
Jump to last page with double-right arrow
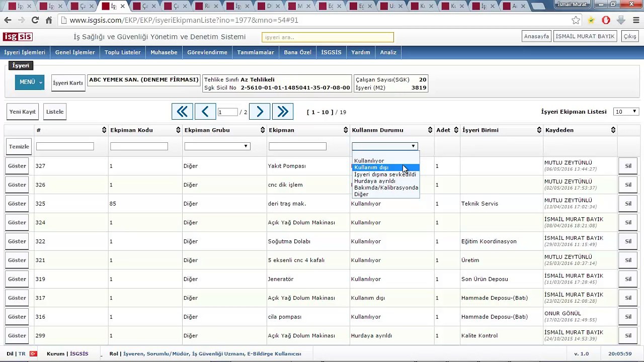pos(283,112)
